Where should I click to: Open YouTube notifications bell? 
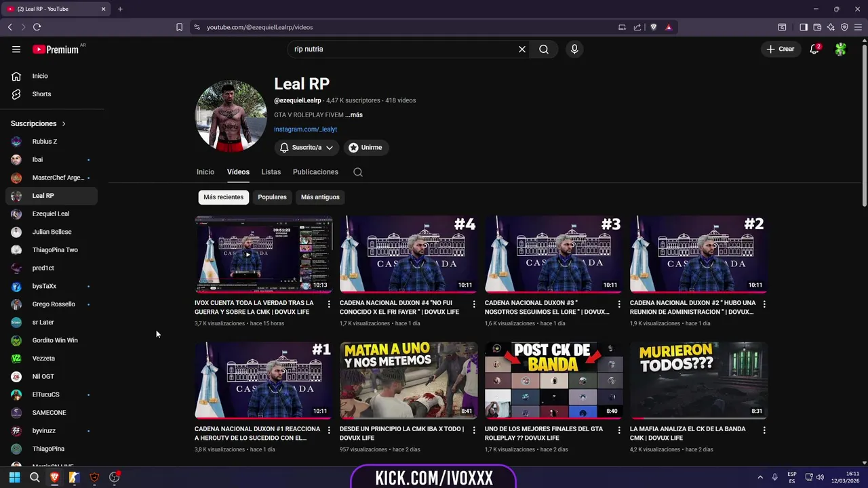coord(814,49)
